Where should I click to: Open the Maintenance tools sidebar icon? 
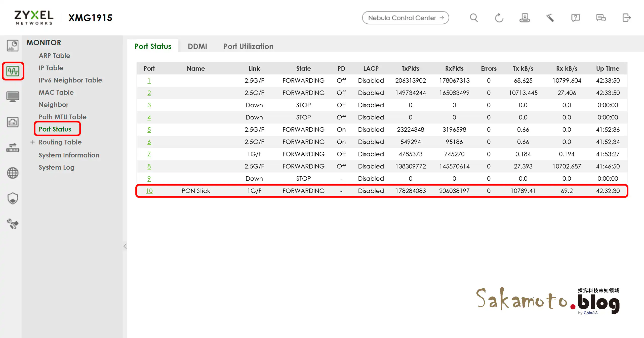[13, 224]
